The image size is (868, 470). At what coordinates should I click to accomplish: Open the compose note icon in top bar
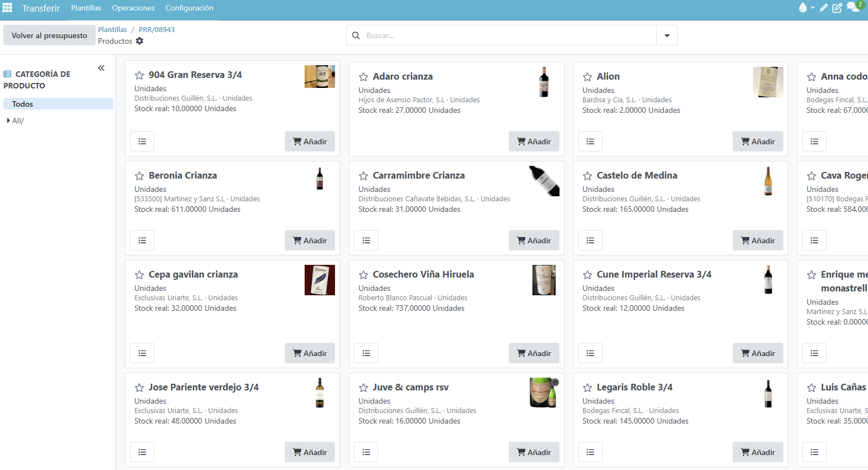(x=837, y=8)
